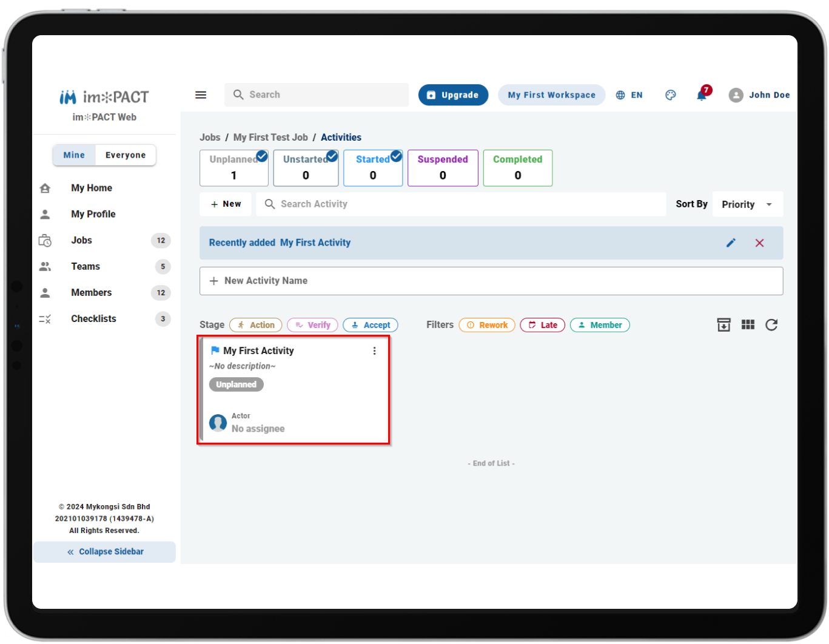
Task: Open the John Doe account menu
Action: pyautogui.click(x=759, y=95)
